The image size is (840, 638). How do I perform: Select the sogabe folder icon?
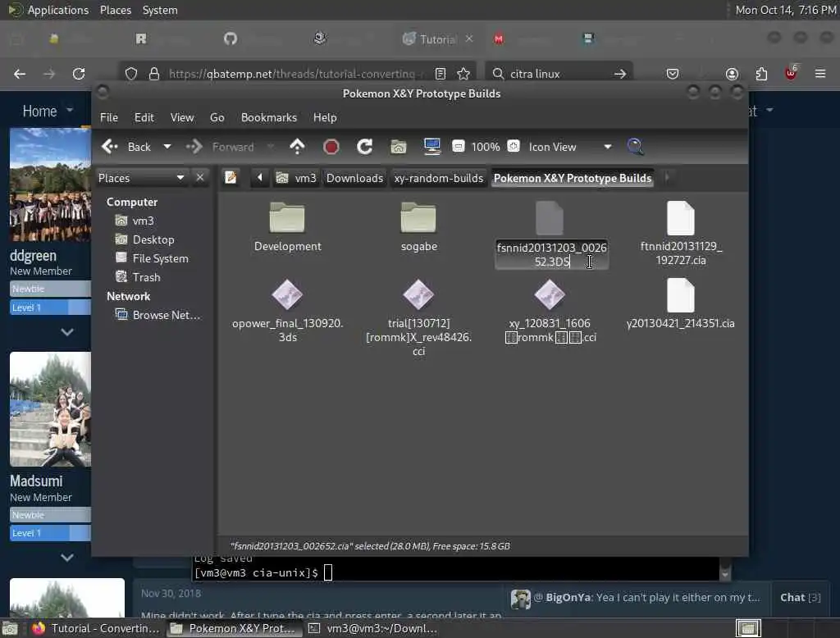tap(418, 217)
